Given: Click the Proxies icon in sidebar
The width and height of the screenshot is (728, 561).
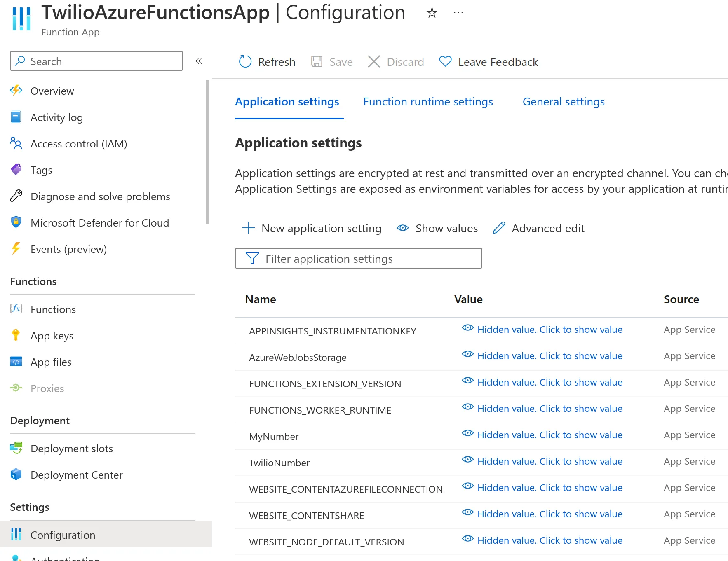Looking at the screenshot, I should 16,388.
